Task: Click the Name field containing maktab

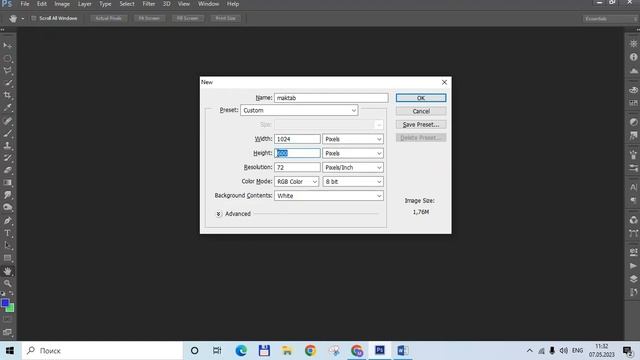Action: click(x=331, y=98)
